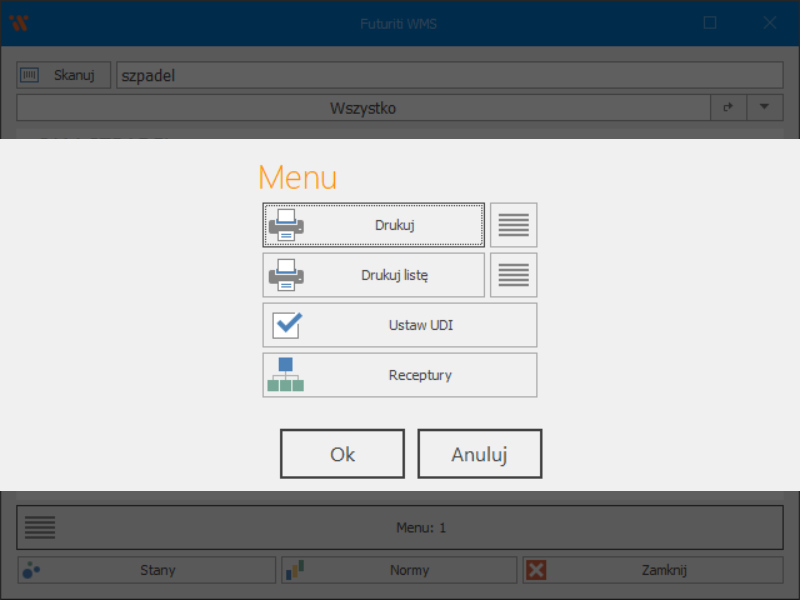Open print options list beside Drukuj
Image resolution: width=800 pixels, height=600 pixels.
coord(513,225)
